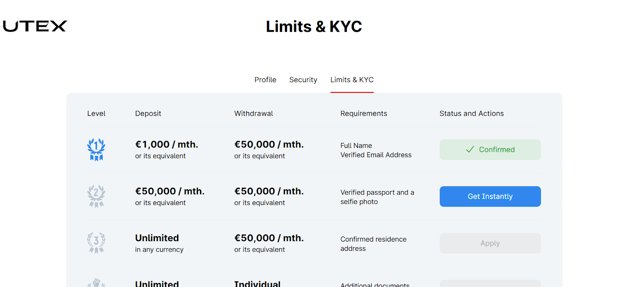
Task: Click the Full Name requirement text
Action: 356,146
